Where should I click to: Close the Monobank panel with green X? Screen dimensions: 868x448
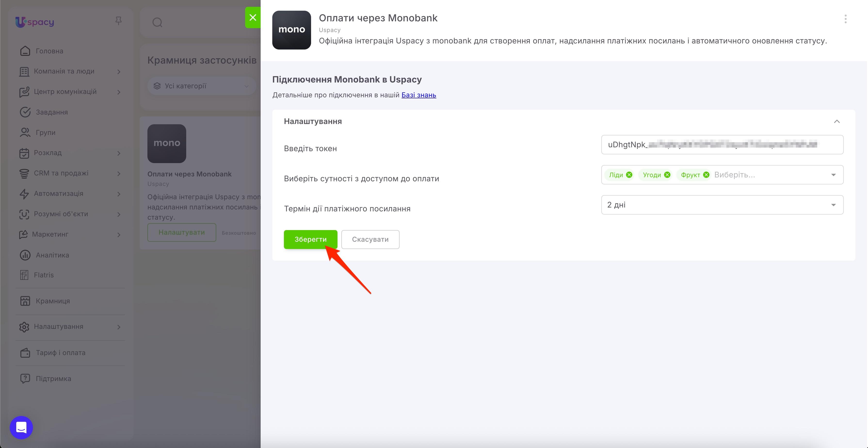(x=253, y=17)
